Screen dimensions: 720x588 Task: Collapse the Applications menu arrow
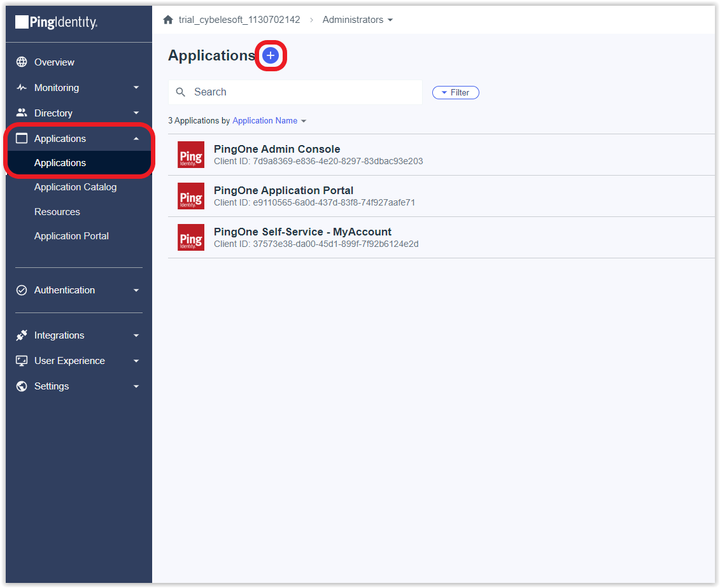(x=136, y=138)
